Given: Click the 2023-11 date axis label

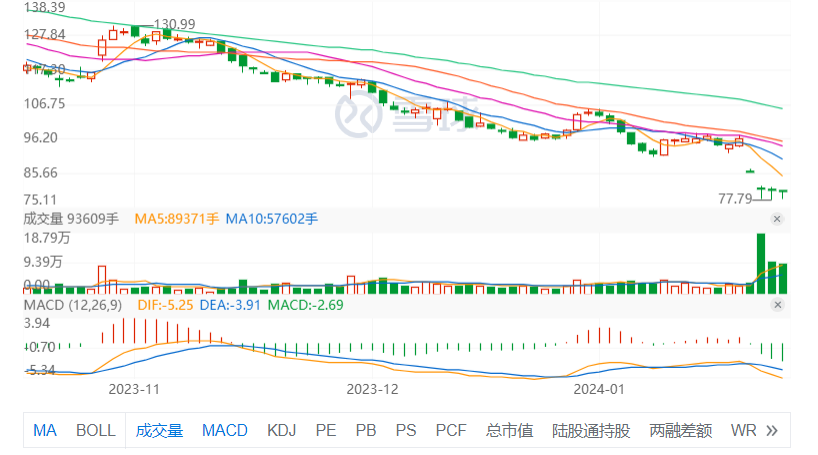Looking at the screenshot, I should [x=134, y=389].
